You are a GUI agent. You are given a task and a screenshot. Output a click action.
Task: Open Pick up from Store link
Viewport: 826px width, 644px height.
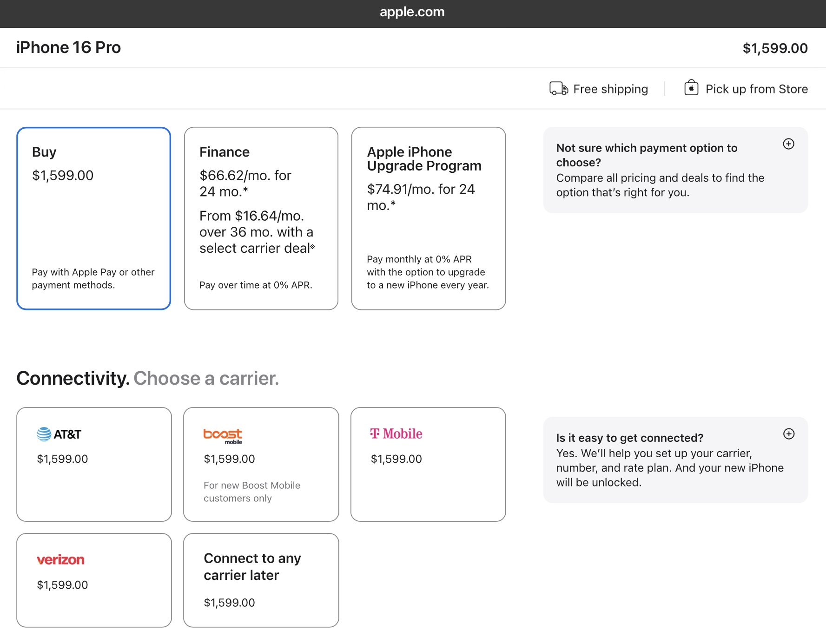[756, 89]
